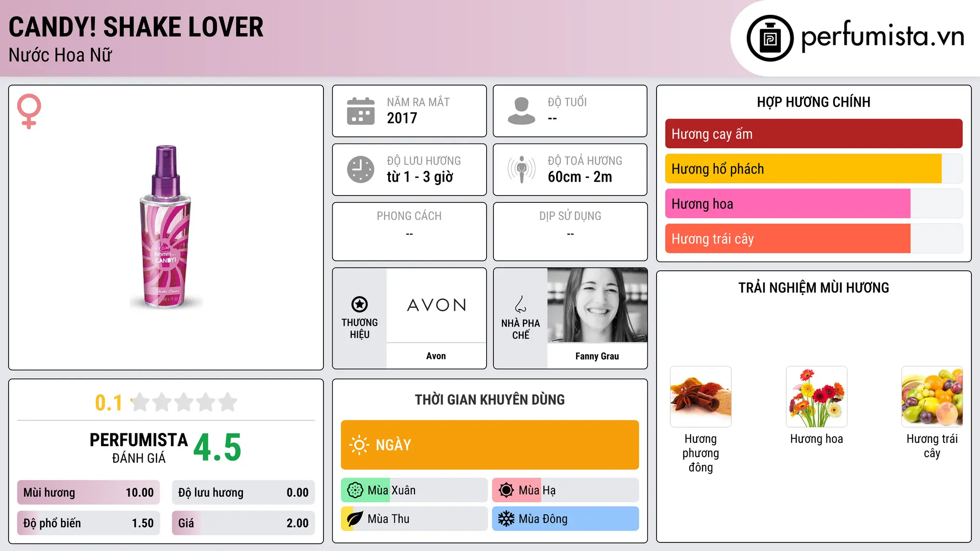Click the yellow '0.1' user rating
Image resolution: width=980 pixels, height=551 pixels.
(x=109, y=403)
